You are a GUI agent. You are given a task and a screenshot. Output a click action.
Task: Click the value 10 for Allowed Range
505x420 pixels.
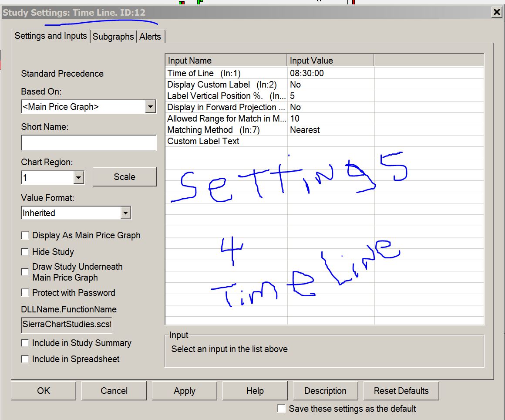tap(295, 119)
